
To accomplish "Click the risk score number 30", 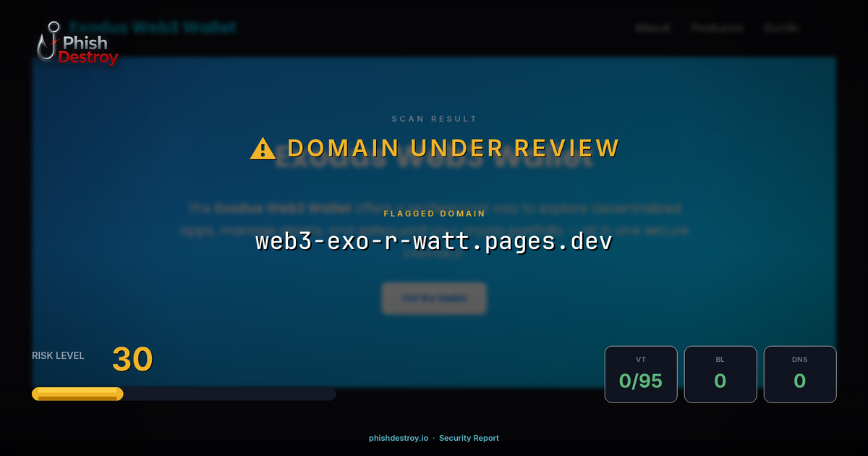I will tap(132, 360).
